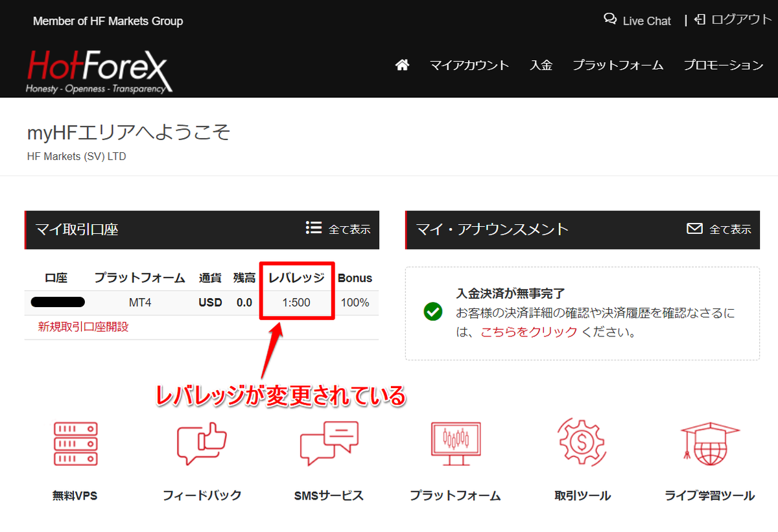Image resolution: width=778 pixels, height=532 pixels.
Task: Click the list icon in My Trading Accounts header
Action: tap(314, 228)
